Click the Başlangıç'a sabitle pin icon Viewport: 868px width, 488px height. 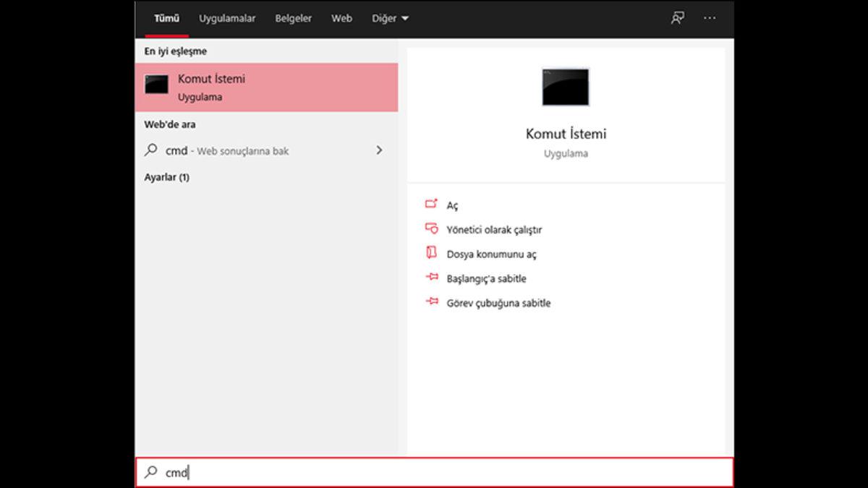(432, 278)
